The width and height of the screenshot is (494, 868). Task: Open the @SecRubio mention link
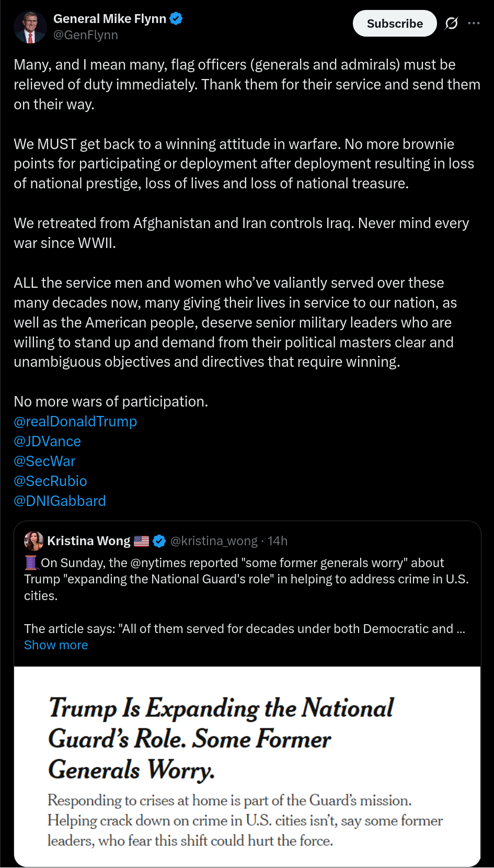50,481
